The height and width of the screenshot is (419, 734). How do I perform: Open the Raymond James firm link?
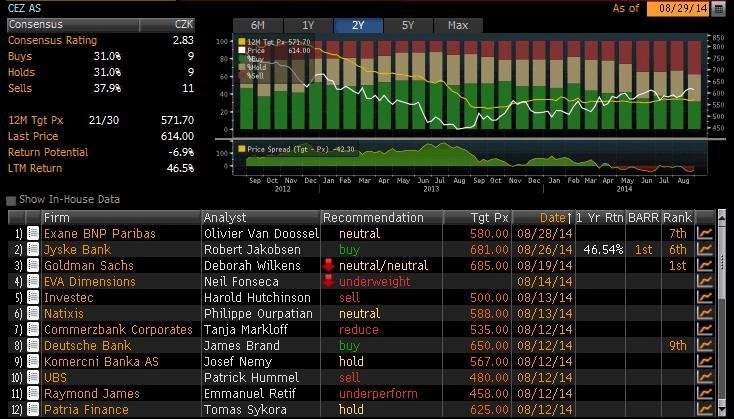click(x=92, y=394)
